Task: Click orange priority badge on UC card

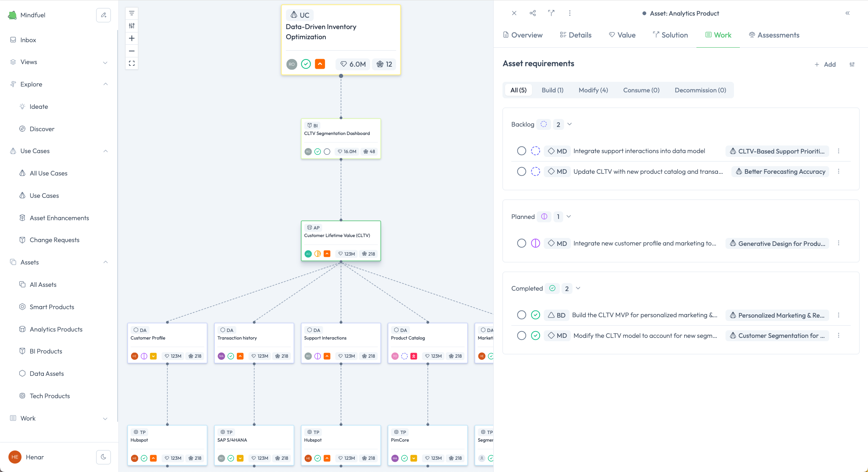Action: pos(320,64)
